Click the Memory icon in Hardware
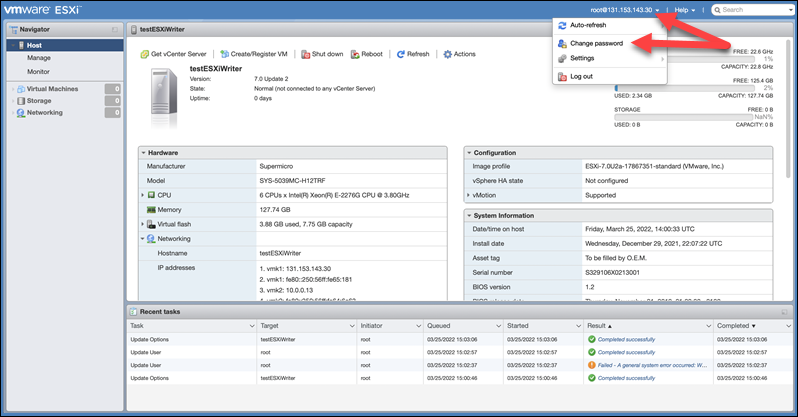 tap(151, 210)
